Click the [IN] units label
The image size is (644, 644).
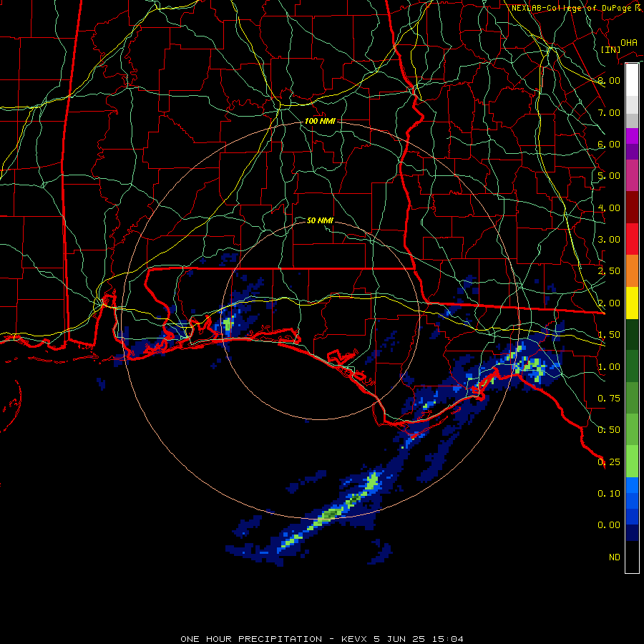click(x=610, y=49)
